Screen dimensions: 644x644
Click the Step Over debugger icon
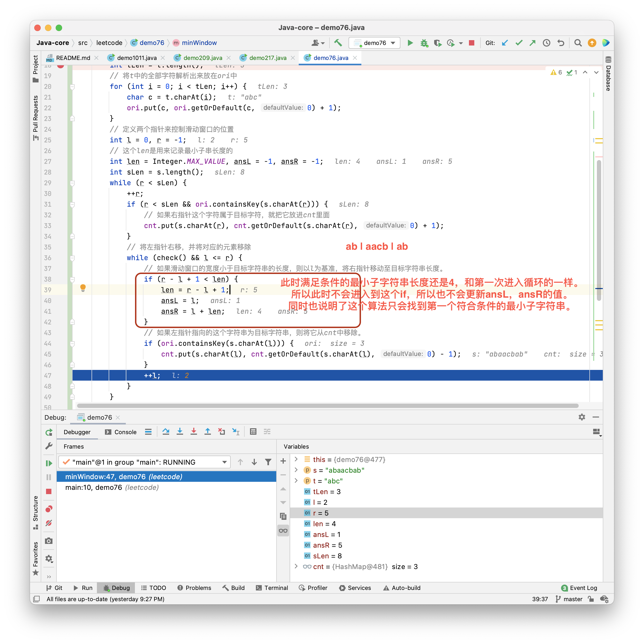pos(166,432)
